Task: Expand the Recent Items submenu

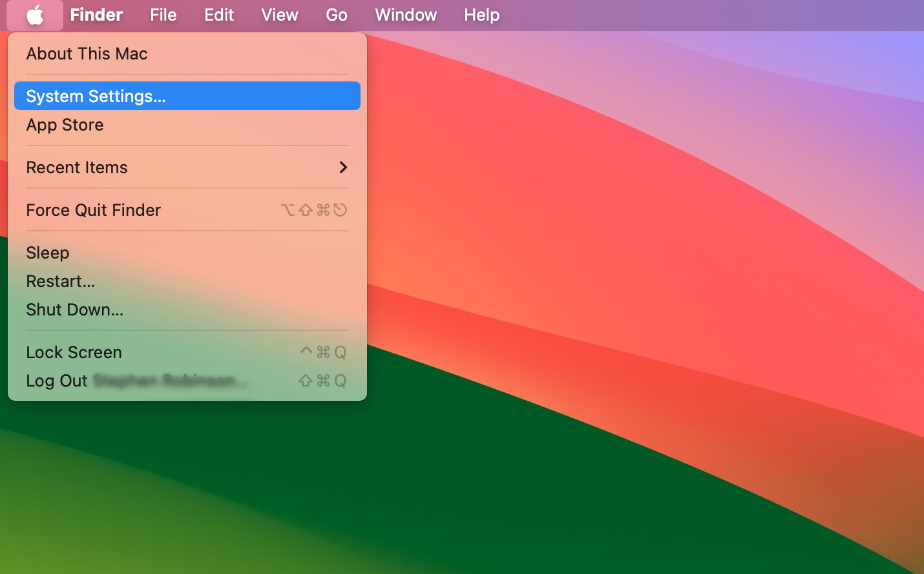Action: pos(187,167)
